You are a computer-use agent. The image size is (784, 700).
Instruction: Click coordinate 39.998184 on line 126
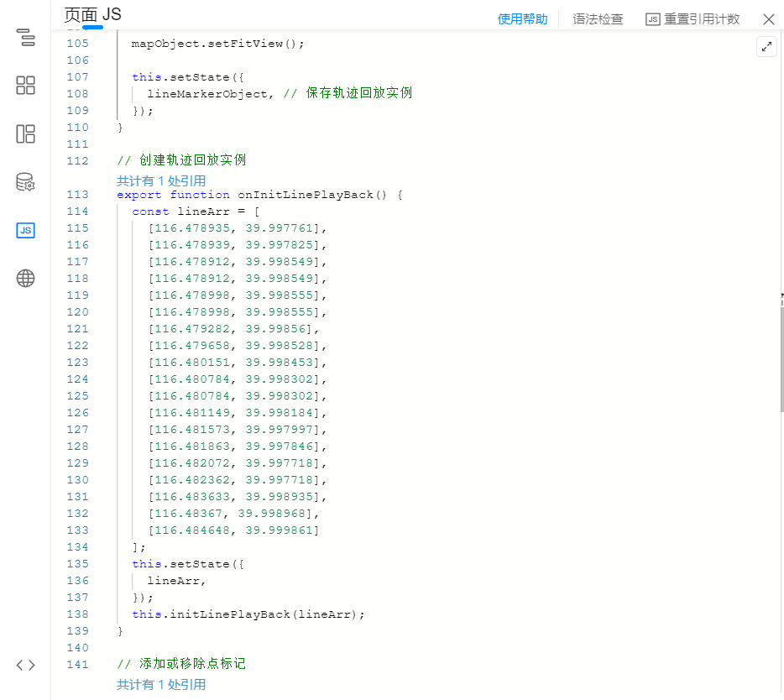pyautogui.click(x=279, y=413)
